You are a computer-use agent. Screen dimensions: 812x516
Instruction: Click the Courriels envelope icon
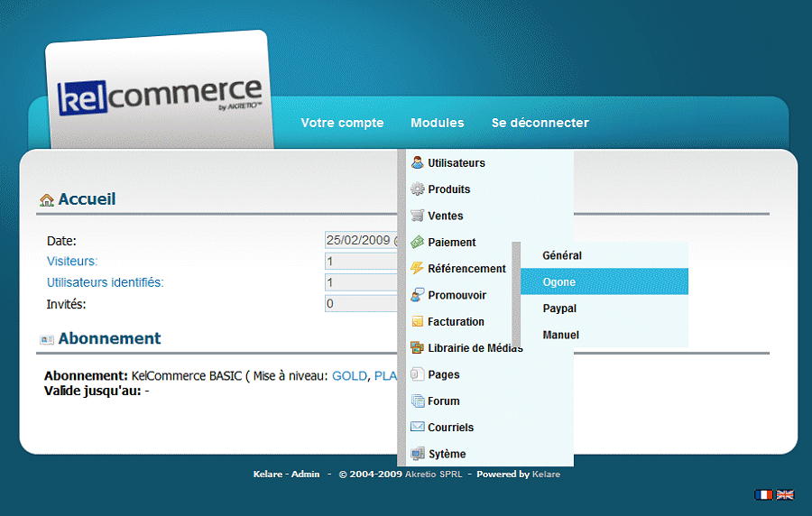[417, 428]
